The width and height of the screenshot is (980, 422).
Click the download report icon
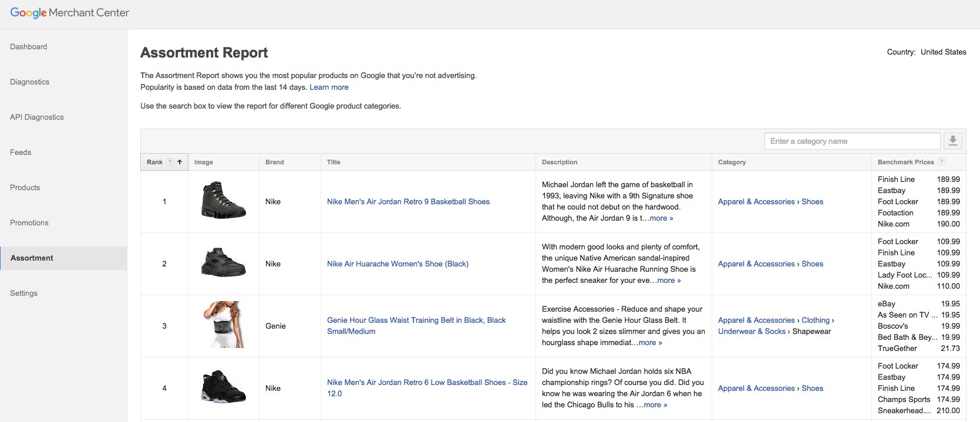tap(953, 141)
